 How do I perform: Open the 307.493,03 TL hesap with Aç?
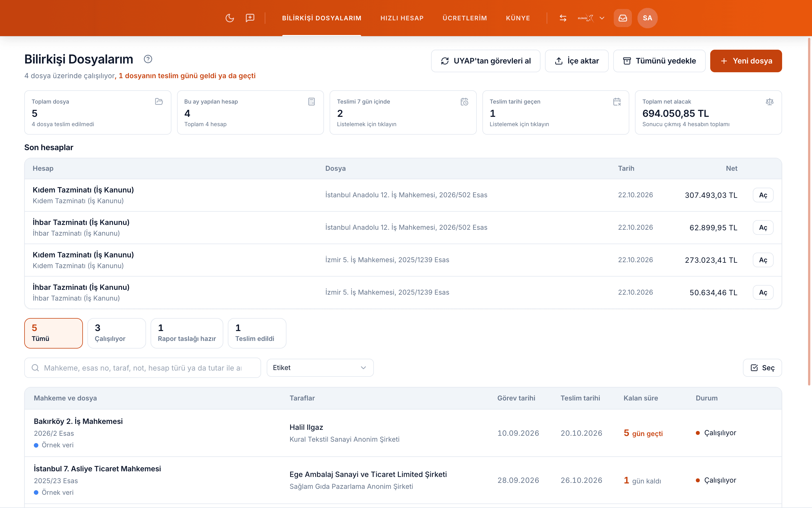763,195
